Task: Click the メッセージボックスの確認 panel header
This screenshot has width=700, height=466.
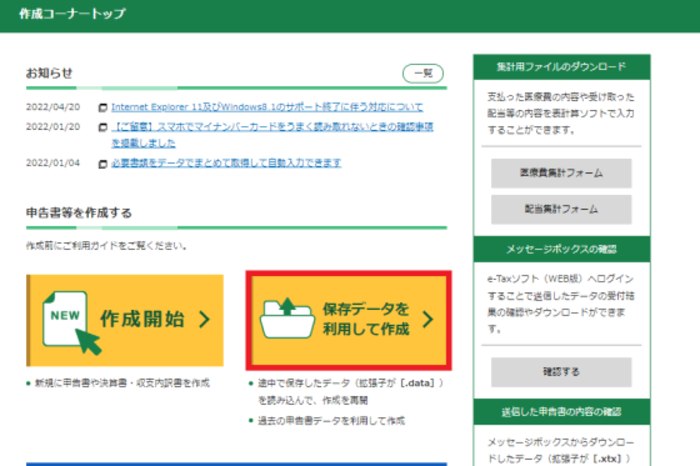Action: (561, 248)
